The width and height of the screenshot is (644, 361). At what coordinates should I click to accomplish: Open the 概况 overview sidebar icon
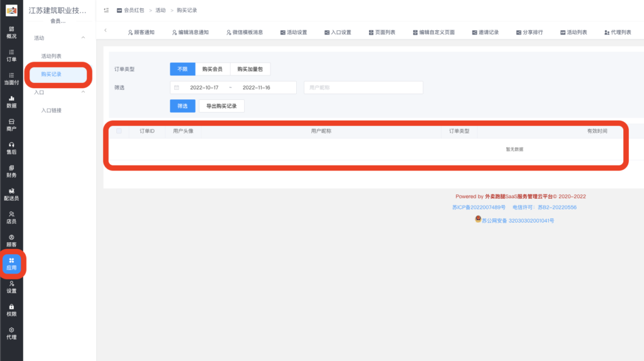(11, 33)
